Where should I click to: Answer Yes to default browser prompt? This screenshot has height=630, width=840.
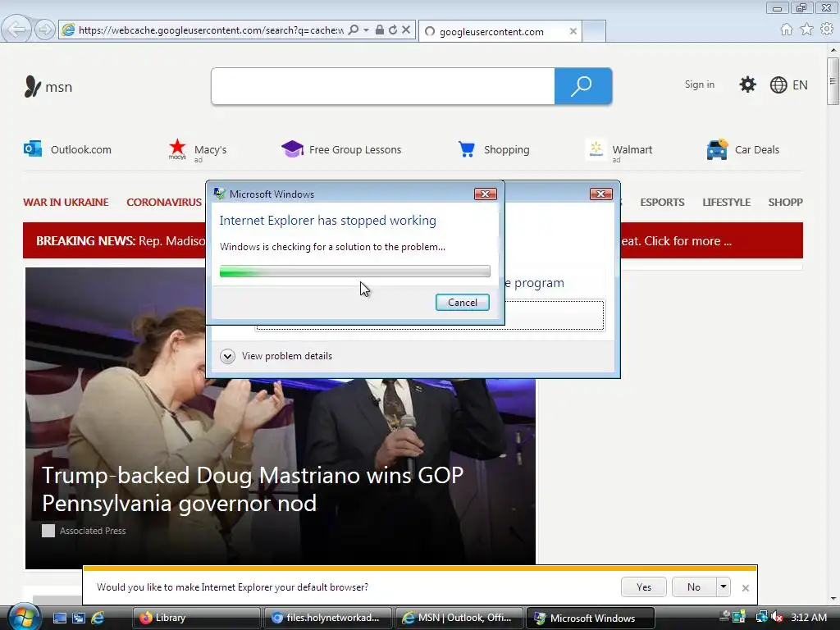coord(643,587)
